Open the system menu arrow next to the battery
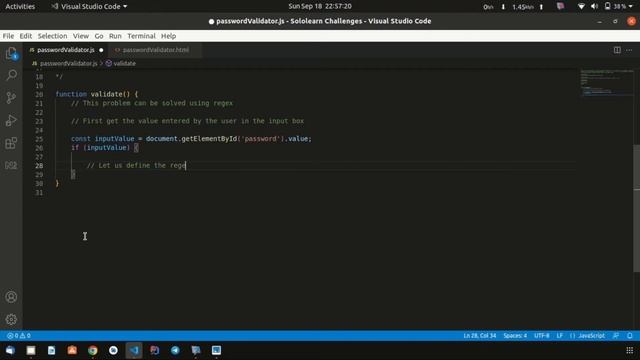The width and height of the screenshot is (640, 360). click(x=631, y=6)
